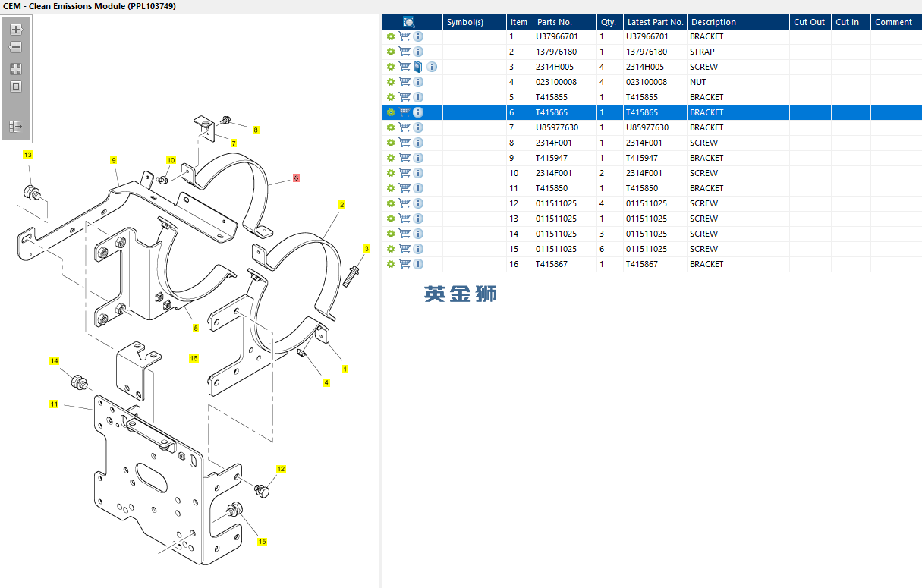The width and height of the screenshot is (922, 588).
Task: Click parts number U37966701 cell
Action: tap(565, 36)
